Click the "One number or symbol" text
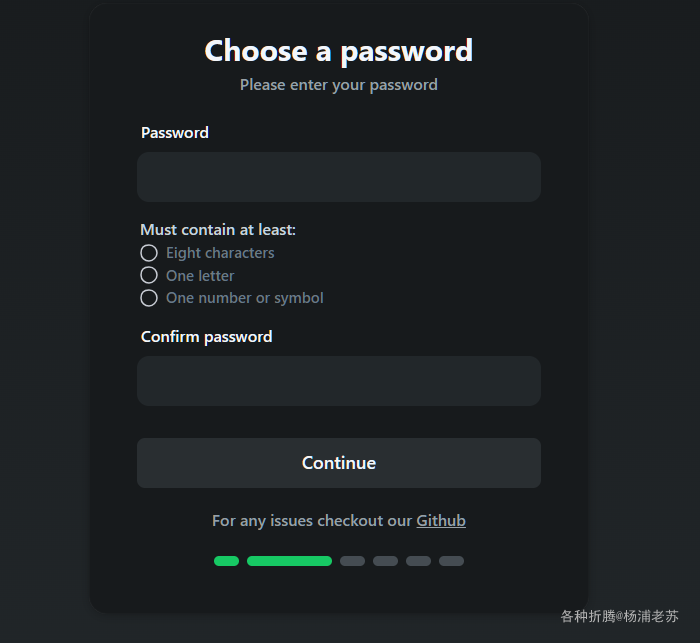This screenshot has height=643, width=700. point(245,298)
